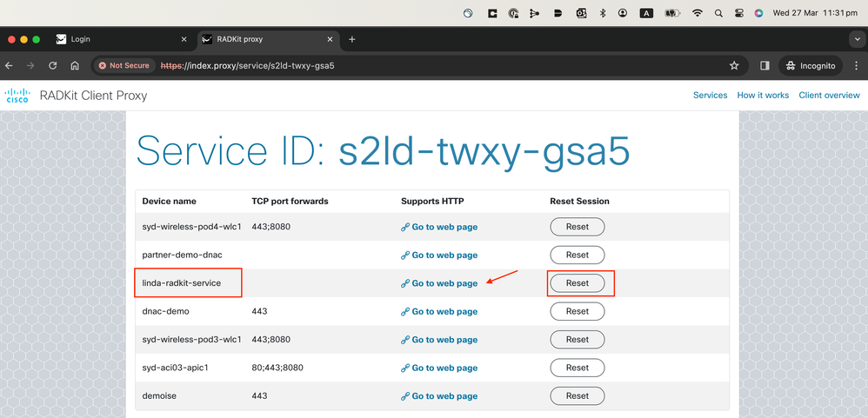Click the macOS Bluetooth menu icon
The image size is (868, 418).
(x=603, y=13)
